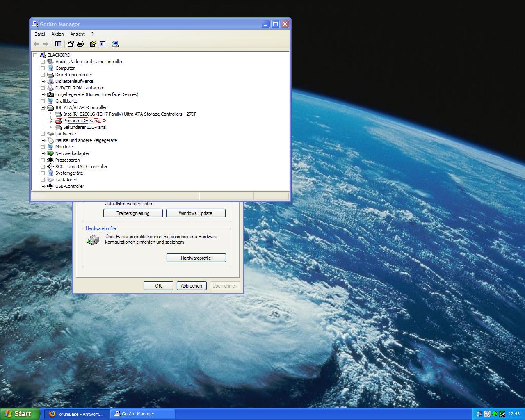Expand the Computer category
The image size is (525, 420).
click(x=43, y=68)
